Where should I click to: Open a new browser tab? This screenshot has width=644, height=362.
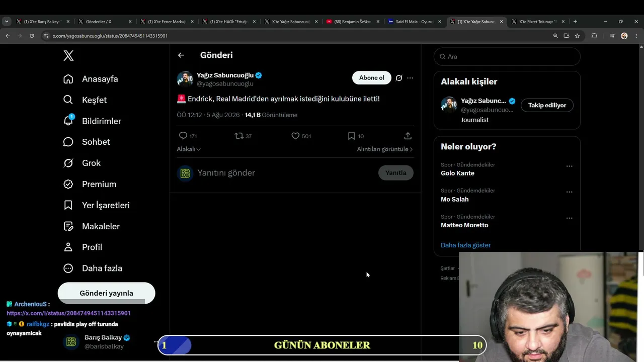coord(575,22)
